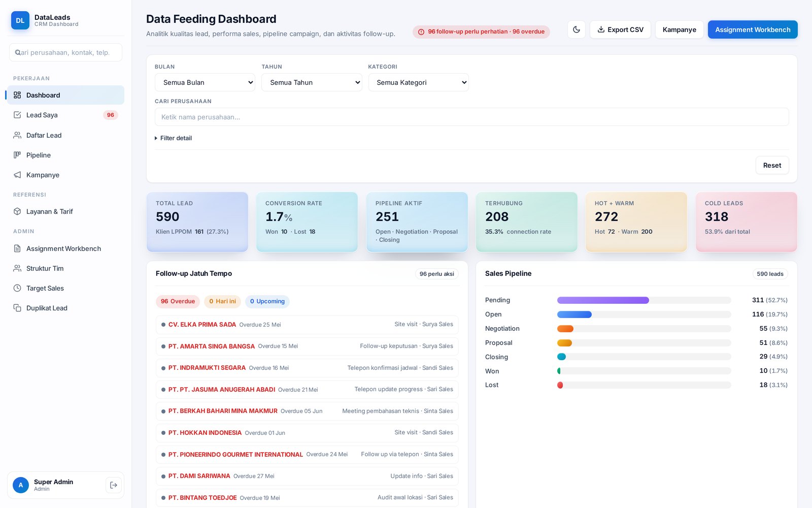Click the purple Pending pipeline bar
The width and height of the screenshot is (812, 508).
pos(603,300)
